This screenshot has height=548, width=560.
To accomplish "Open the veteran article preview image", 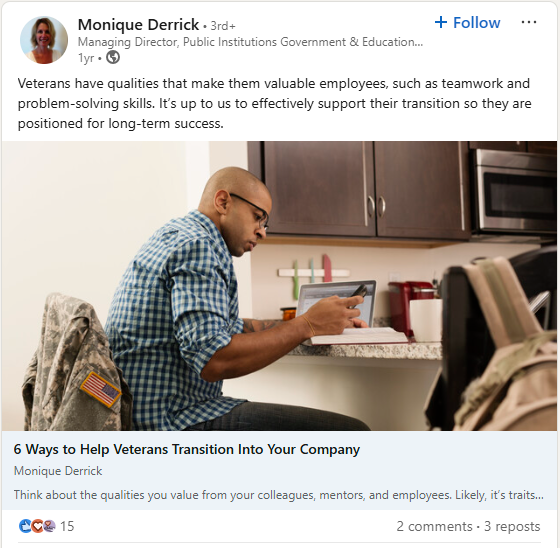I will (279, 285).
